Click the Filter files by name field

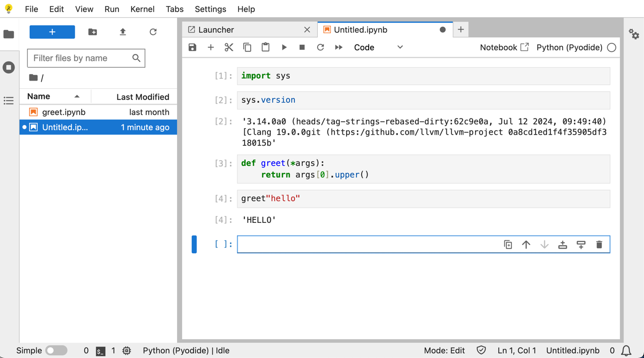[86, 58]
